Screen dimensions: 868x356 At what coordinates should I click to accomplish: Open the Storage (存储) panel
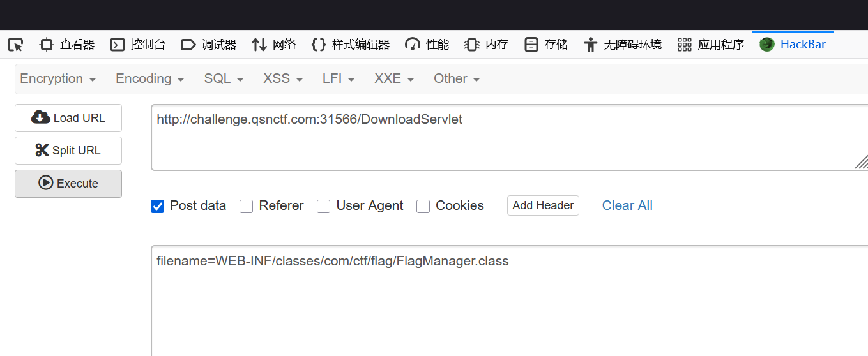[546, 45]
